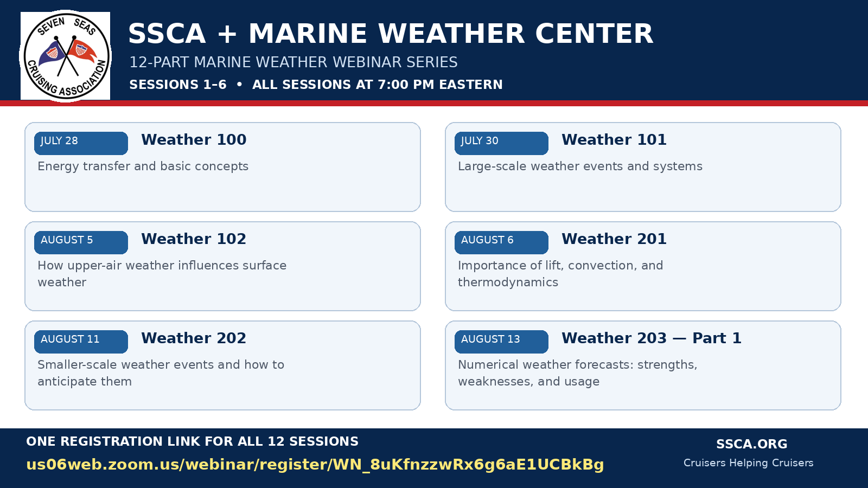Select the Weather 102 session heading
The width and height of the screenshot is (868, 488).
point(194,239)
